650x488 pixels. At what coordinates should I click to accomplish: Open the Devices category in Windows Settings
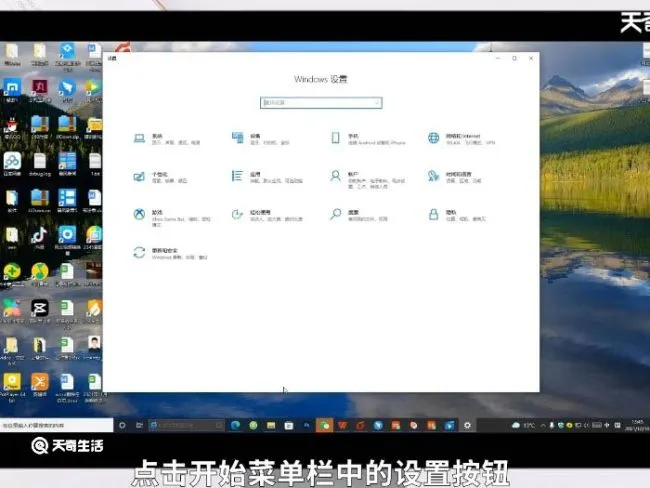point(261,139)
